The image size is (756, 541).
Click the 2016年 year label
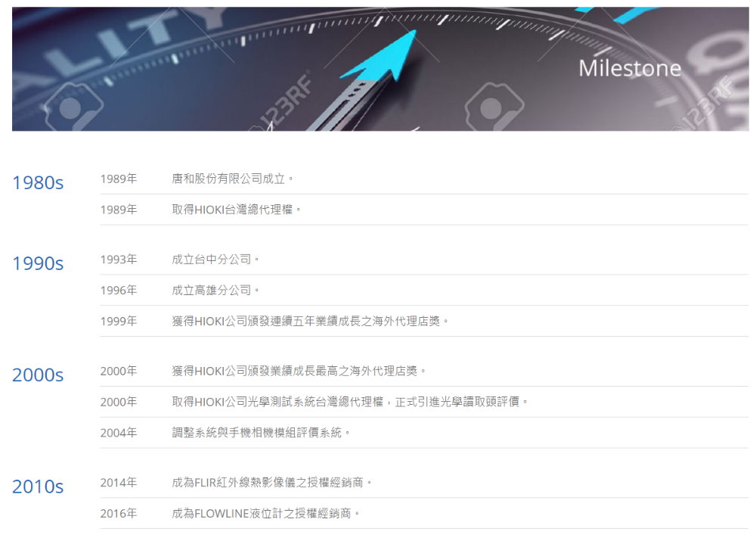click(x=119, y=514)
